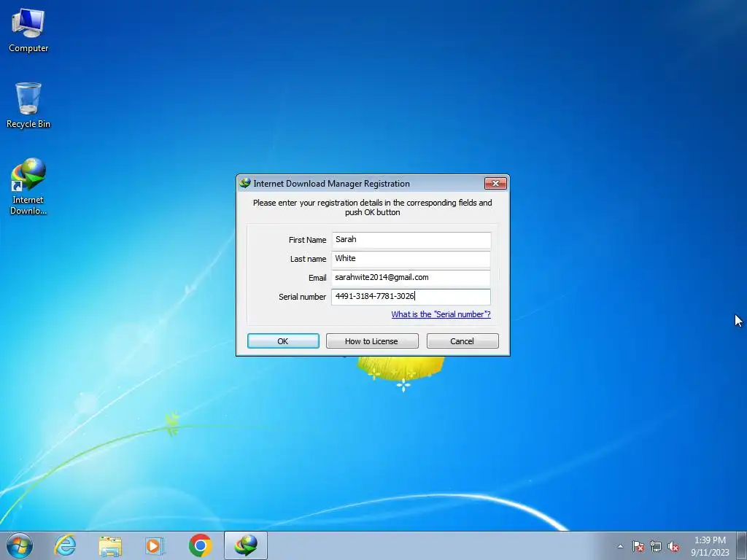Click the registration instructions text
747x560 pixels.
click(x=373, y=208)
